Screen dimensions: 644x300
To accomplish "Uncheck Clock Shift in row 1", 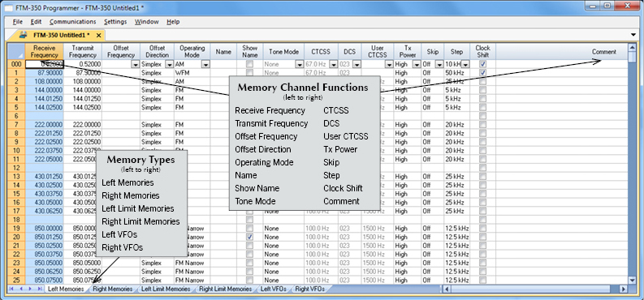I will pos(483,72).
